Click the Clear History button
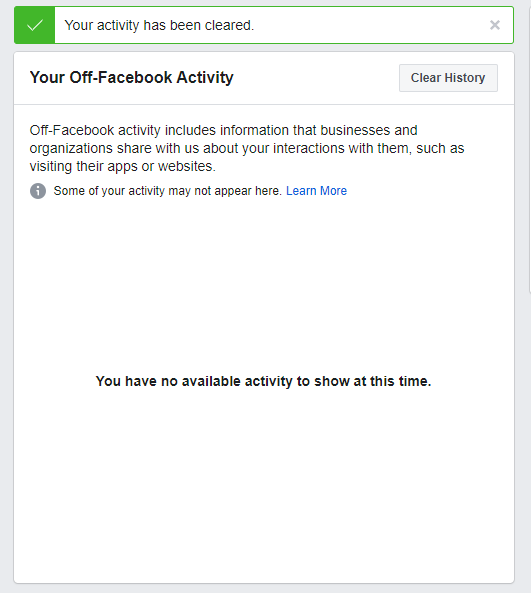Screen dimensions: 531x593 [x=448, y=78]
